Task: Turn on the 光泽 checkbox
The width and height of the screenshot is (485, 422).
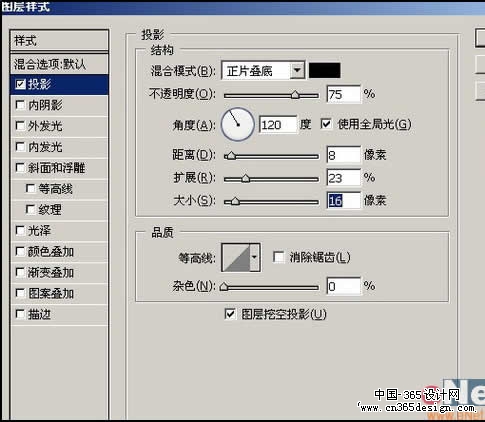Action: click(x=20, y=230)
